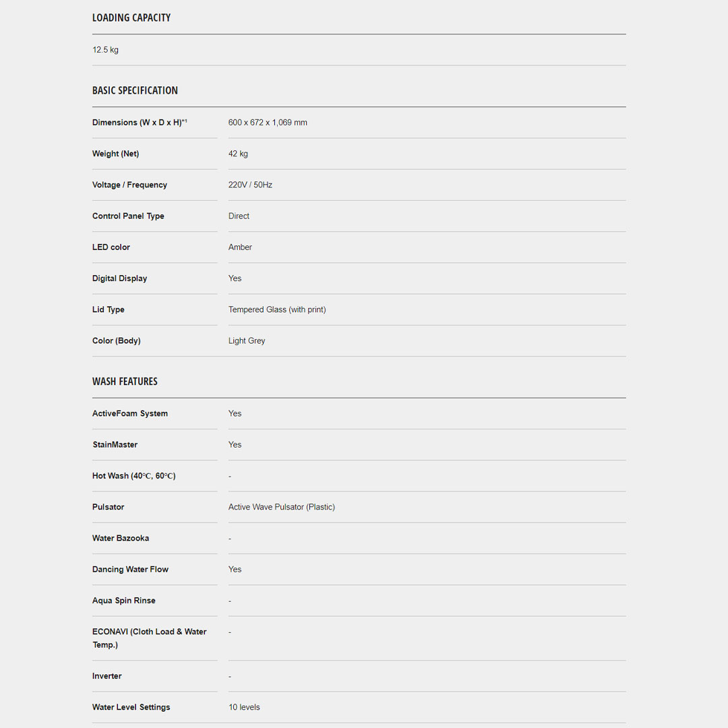Click the 12.5 kg loading capacity value

[x=106, y=50]
